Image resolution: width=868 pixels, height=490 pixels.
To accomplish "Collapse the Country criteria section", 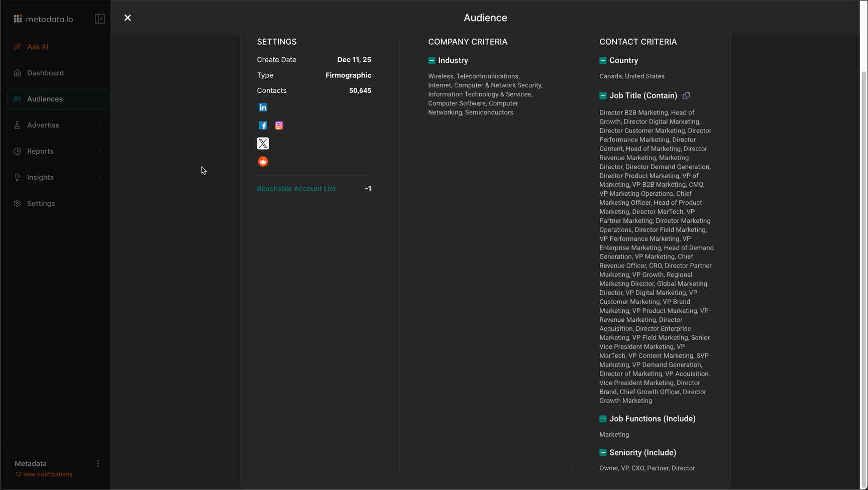I will tap(603, 61).
